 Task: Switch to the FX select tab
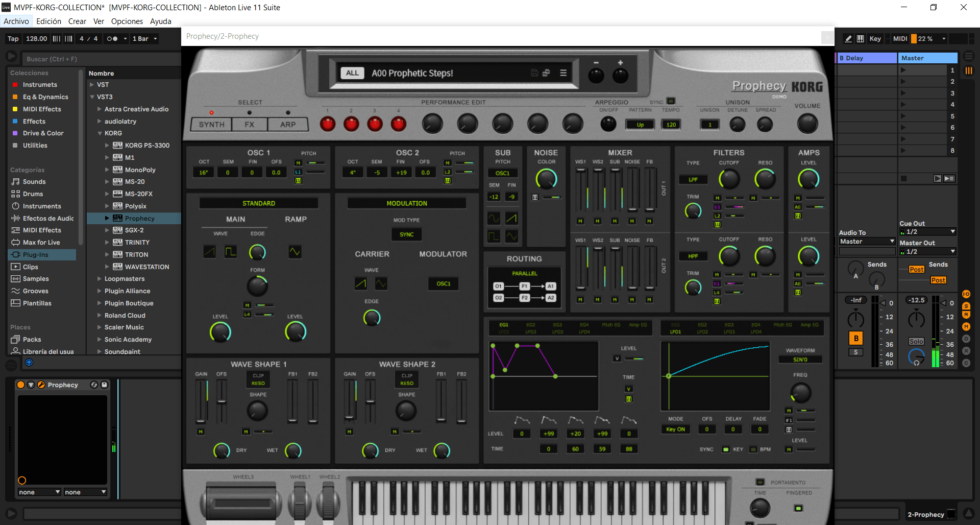click(249, 125)
